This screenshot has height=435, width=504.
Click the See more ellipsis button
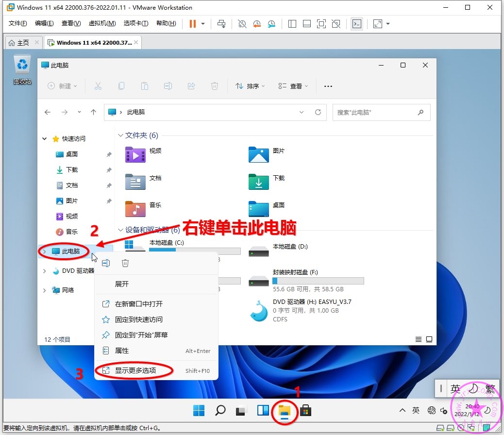coord(328,86)
